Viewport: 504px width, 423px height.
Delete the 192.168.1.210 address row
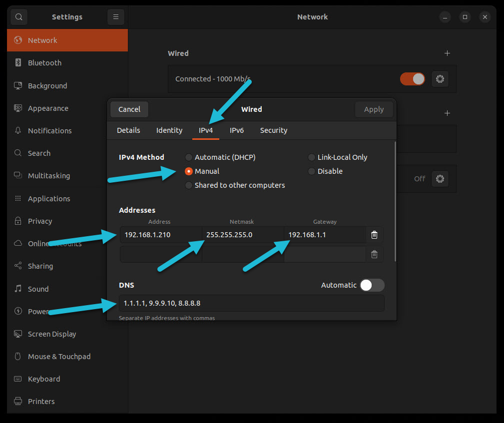pyautogui.click(x=374, y=235)
